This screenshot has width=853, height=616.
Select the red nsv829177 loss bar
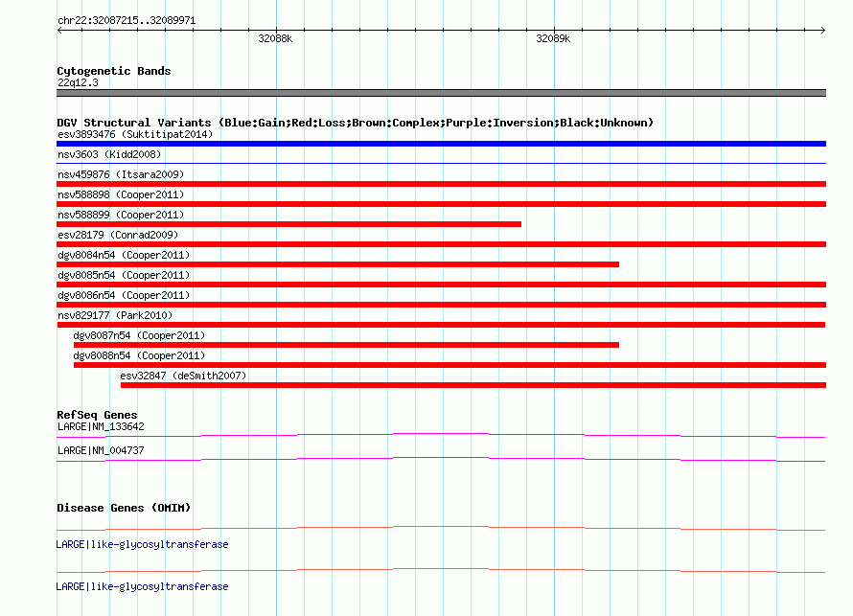point(441,325)
